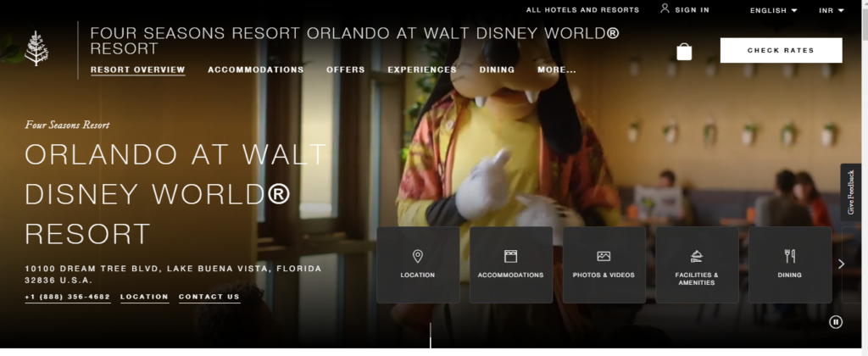Open the INR currency dropdown
The width and height of the screenshot is (868, 356).
[x=832, y=10]
